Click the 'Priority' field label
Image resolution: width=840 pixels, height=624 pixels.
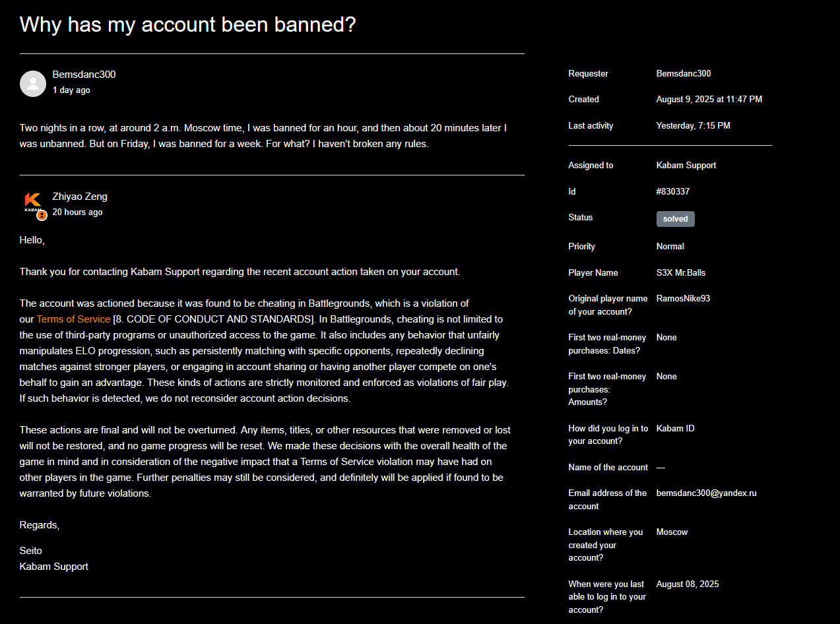[x=582, y=247]
